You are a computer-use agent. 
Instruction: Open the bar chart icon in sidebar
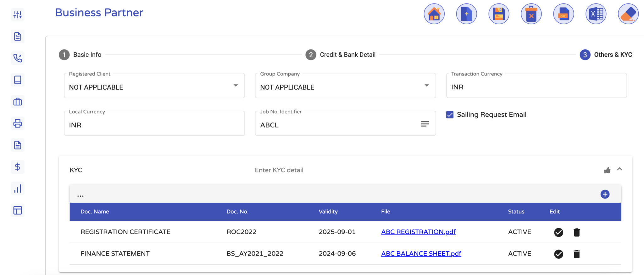[x=18, y=188]
